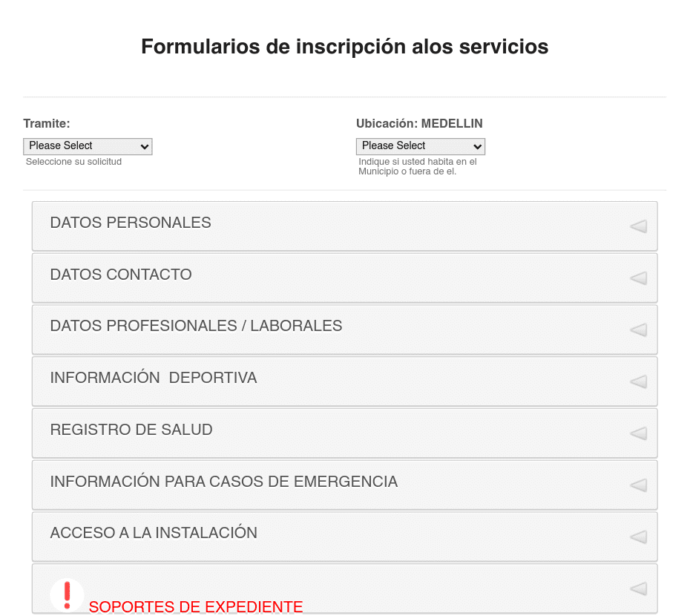
Task: Expand the REGISTRO DE SALUD section
Action: pos(344,433)
